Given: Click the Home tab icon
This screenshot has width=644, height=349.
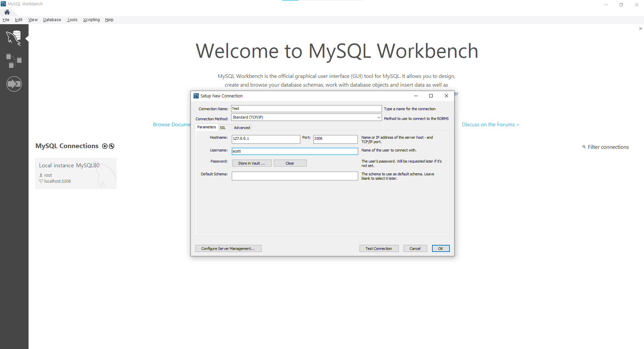Looking at the screenshot, I should 7,12.
